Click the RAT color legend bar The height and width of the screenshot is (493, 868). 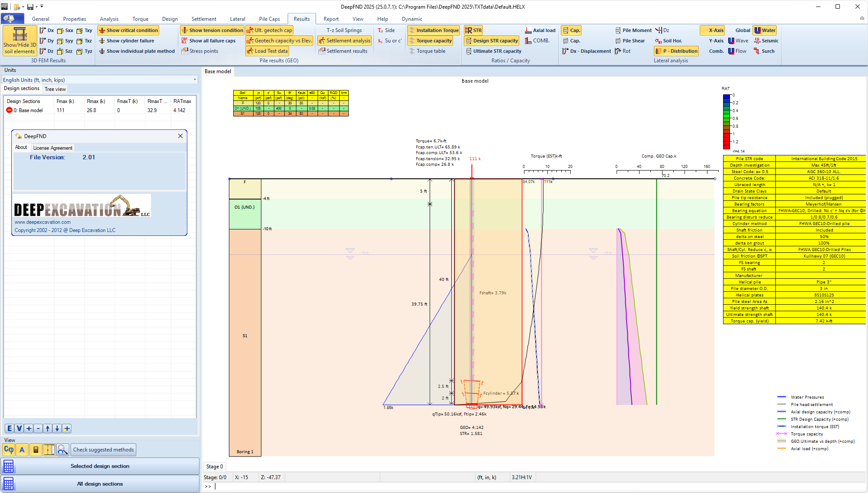tap(726, 122)
